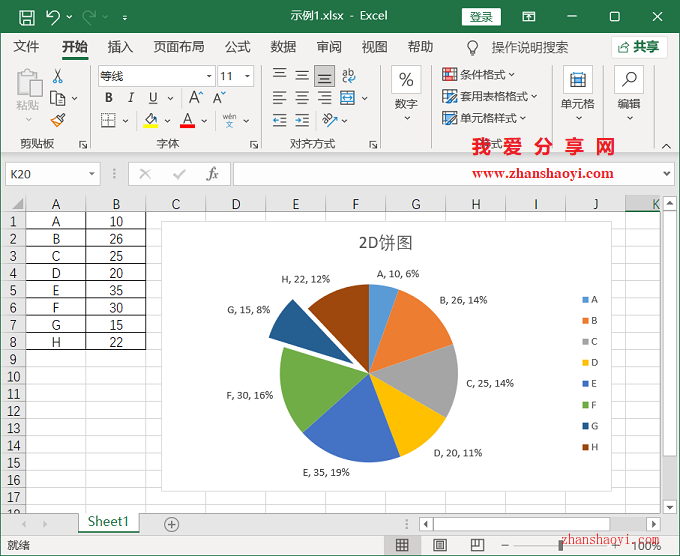Open the 视图 View tab

[374, 46]
